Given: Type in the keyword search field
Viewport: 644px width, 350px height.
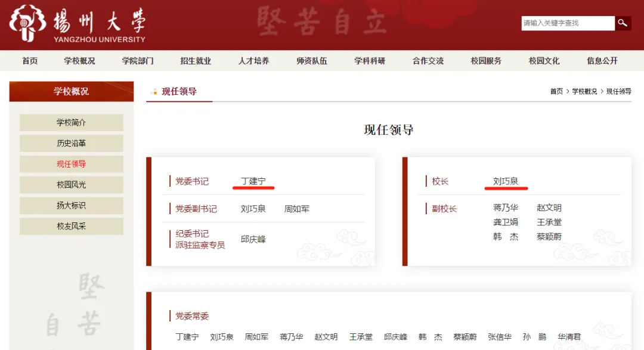Looking at the screenshot, I should click(567, 23).
